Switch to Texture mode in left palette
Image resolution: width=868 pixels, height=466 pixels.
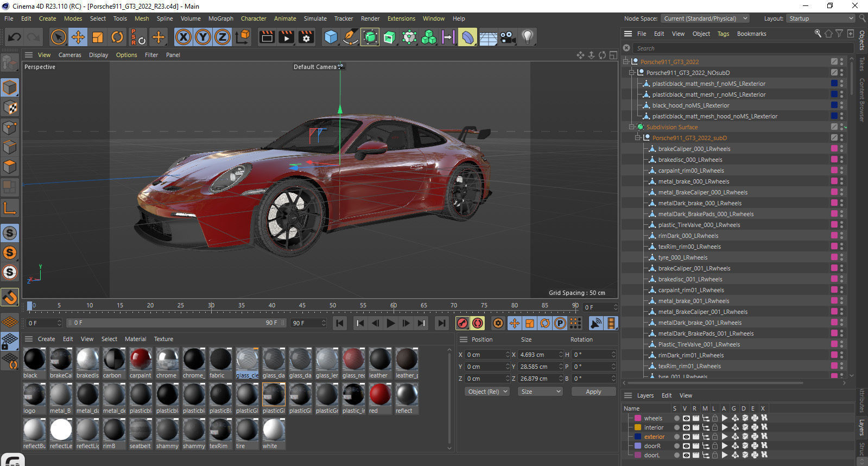pos(10,108)
